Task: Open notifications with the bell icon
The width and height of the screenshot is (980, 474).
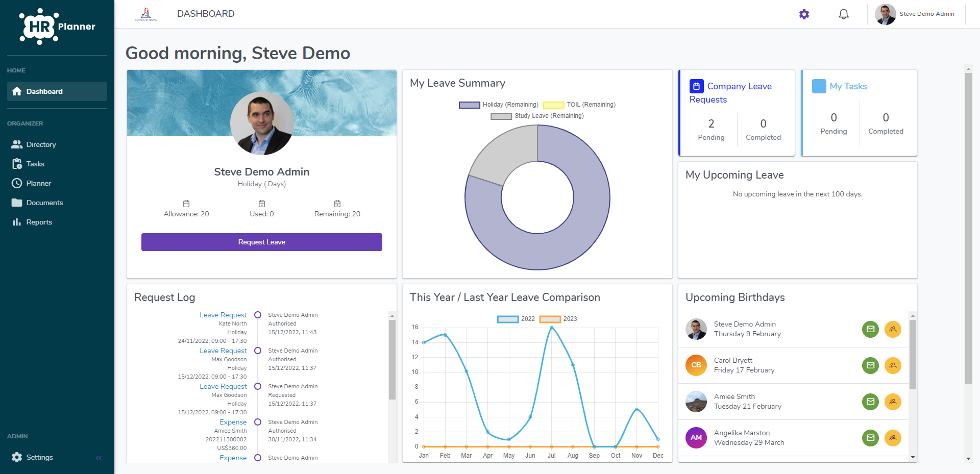Action: click(844, 14)
